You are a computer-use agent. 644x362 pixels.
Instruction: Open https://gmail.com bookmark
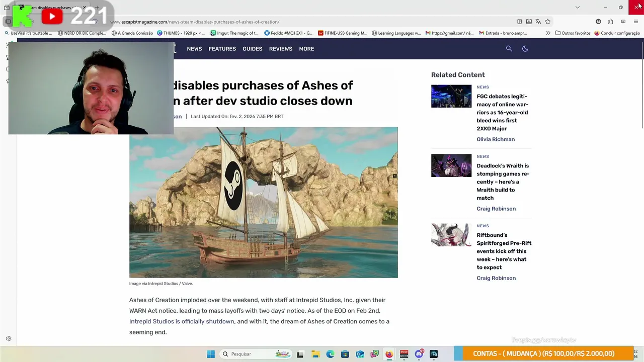pyautogui.click(x=449, y=33)
